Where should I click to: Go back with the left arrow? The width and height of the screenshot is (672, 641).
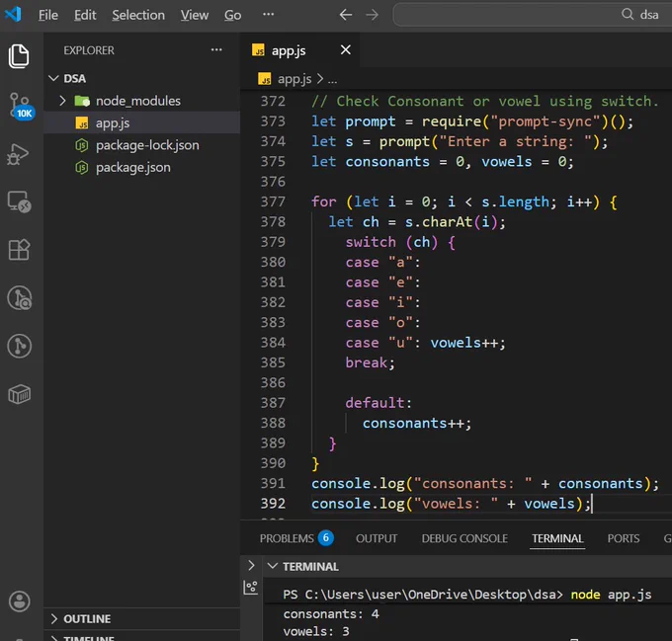coord(346,15)
